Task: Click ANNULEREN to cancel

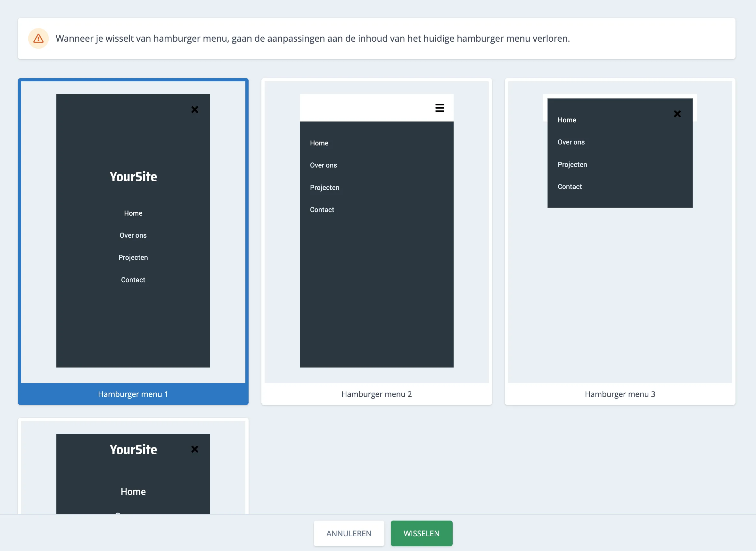Action: point(349,533)
